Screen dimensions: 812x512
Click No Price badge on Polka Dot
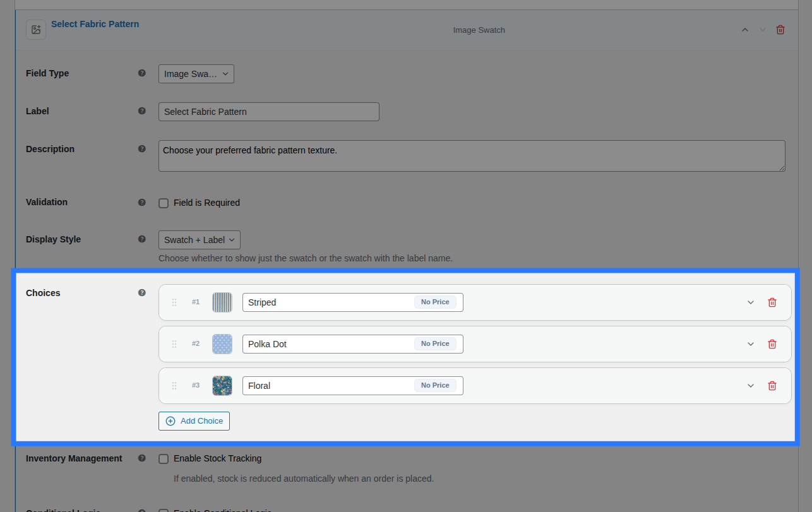point(435,344)
